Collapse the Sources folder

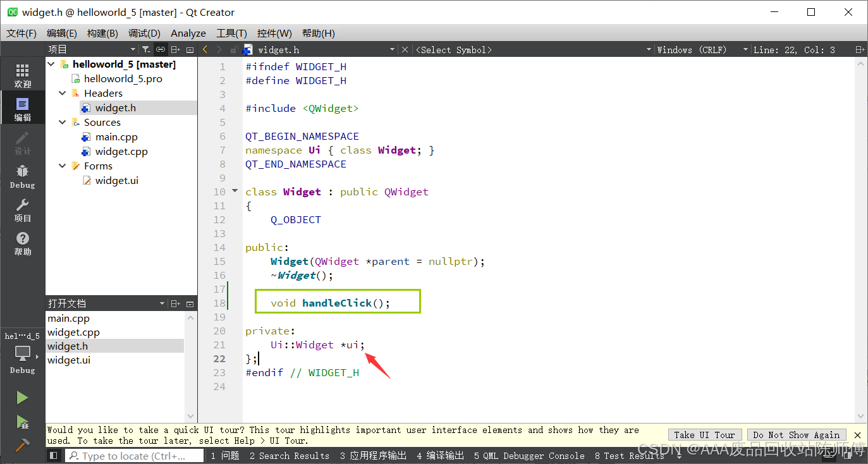pyautogui.click(x=63, y=122)
